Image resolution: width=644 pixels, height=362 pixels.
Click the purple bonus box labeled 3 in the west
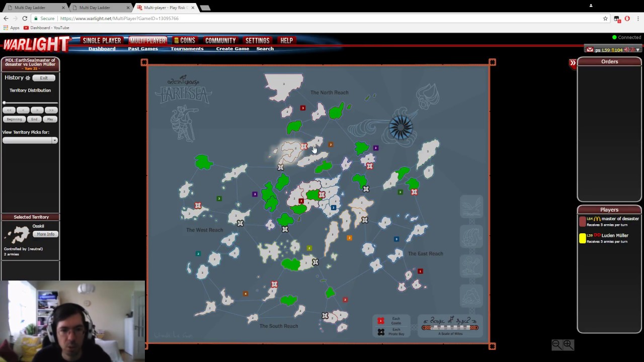255,194
